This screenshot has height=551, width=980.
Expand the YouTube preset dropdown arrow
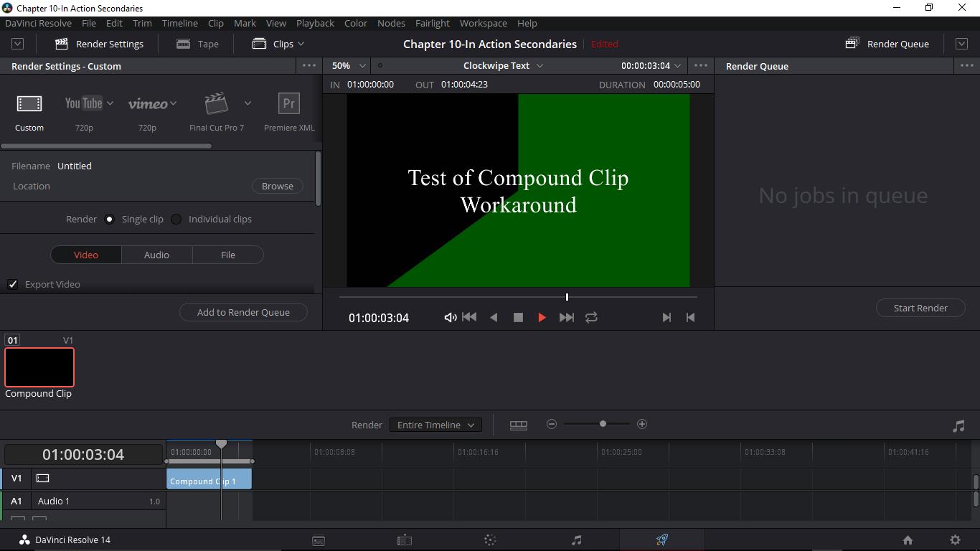110,103
